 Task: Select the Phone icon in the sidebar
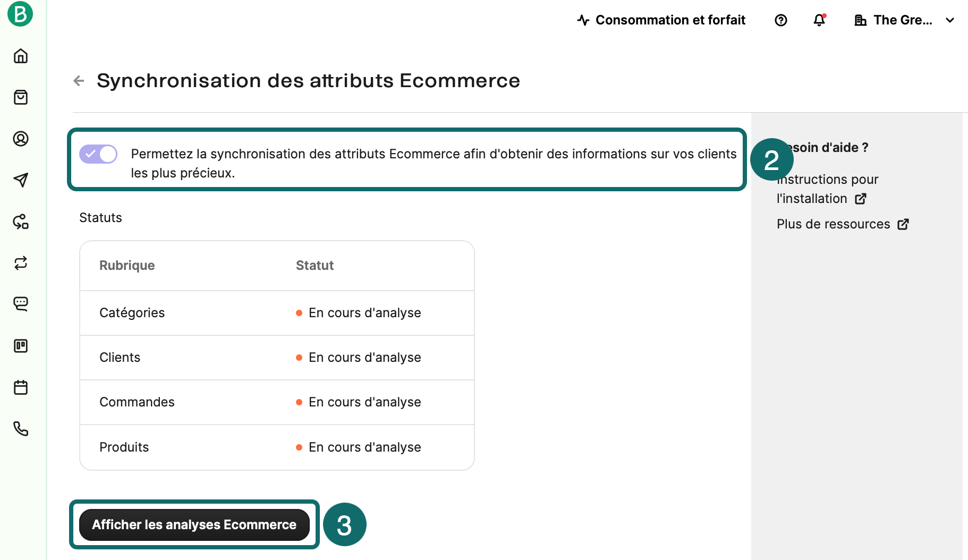tap(20, 429)
